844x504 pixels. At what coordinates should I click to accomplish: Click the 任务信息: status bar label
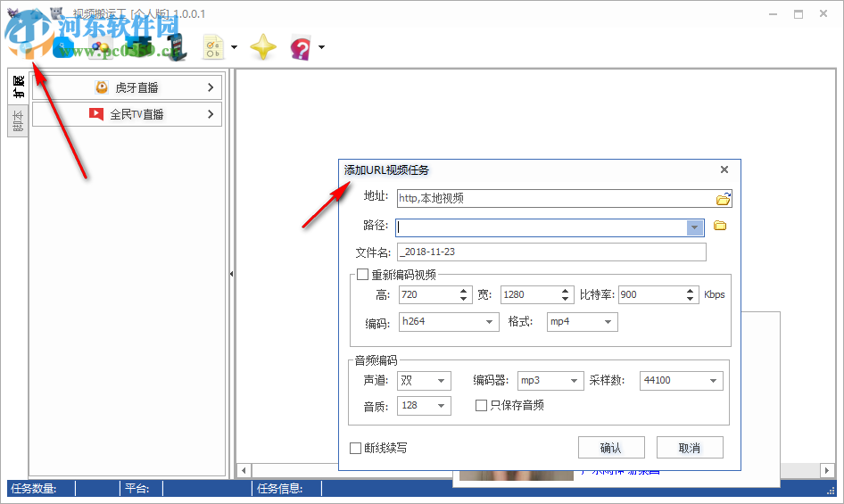tap(280, 488)
